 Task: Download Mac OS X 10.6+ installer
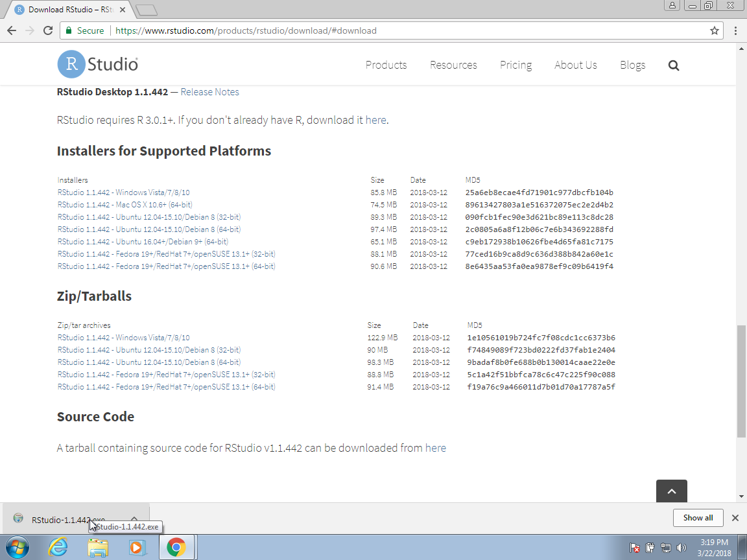[x=124, y=205]
